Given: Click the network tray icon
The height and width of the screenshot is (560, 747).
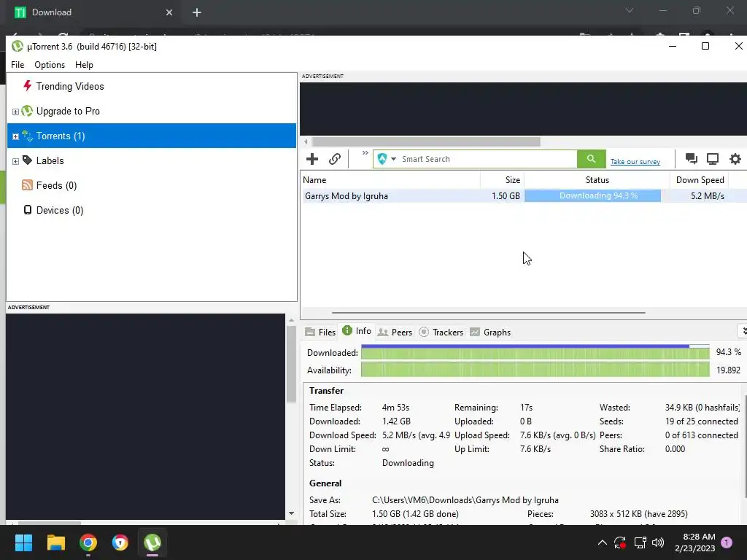Looking at the screenshot, I should [x=640, y=542].
